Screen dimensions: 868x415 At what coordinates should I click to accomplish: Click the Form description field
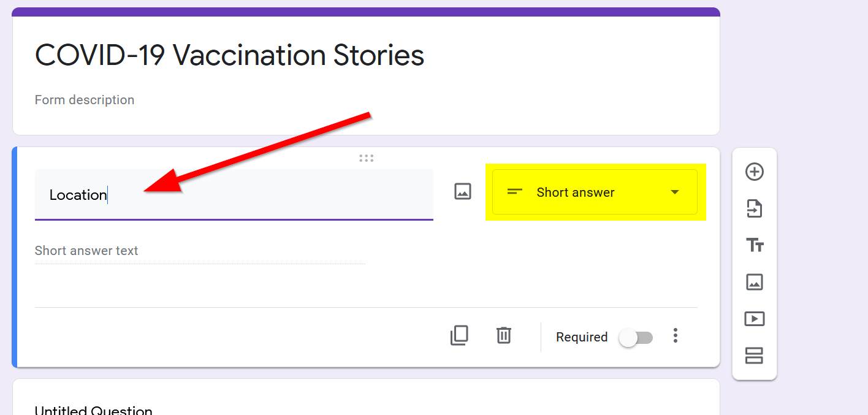pyautogui.click(x=85, y=100)
